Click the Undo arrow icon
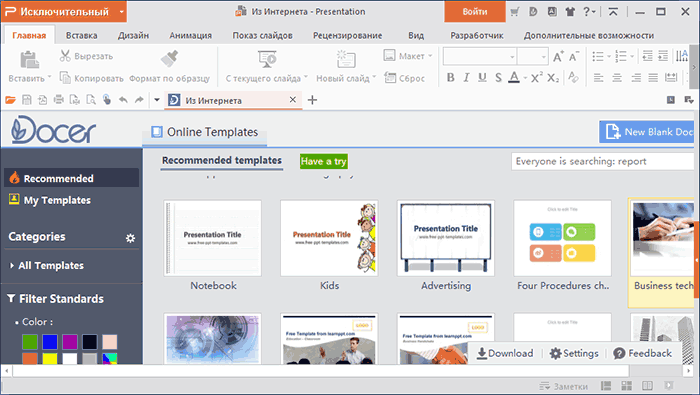This screenshot has height=395, width=700. [123, 100]
